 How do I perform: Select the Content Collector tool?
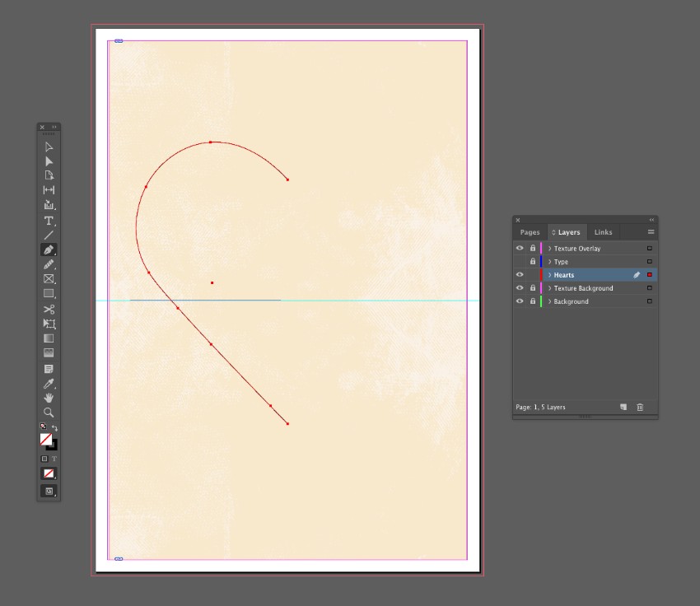(x=49, y=205)
